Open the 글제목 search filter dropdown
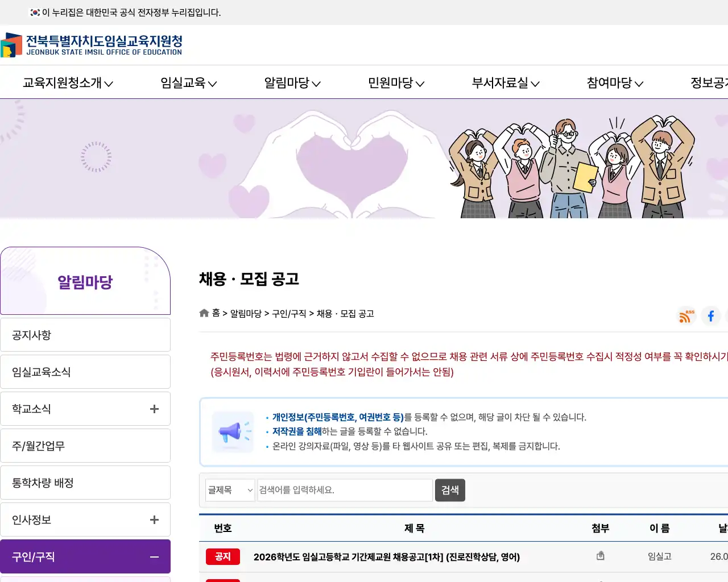 coord(230,490)
